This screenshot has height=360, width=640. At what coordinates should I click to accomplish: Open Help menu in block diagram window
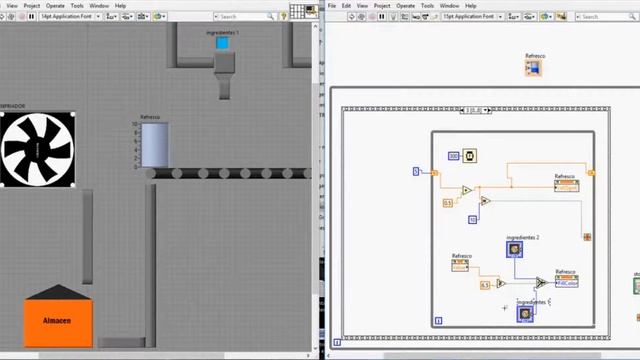tap(471, 6)
